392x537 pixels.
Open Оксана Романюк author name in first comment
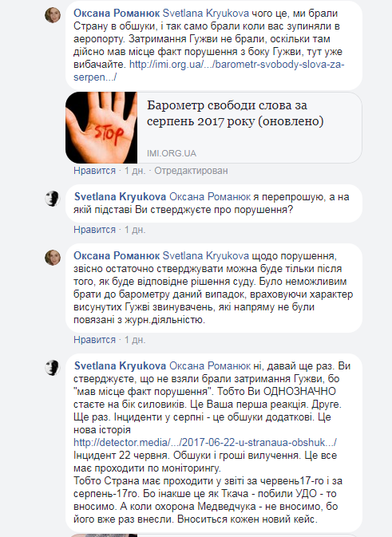pyautogui.click(x=117, y=13)
